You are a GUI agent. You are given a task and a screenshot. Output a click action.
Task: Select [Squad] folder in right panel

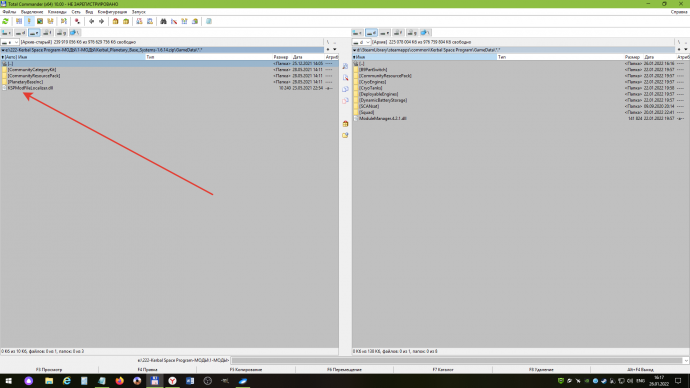[x=367, y=112]
